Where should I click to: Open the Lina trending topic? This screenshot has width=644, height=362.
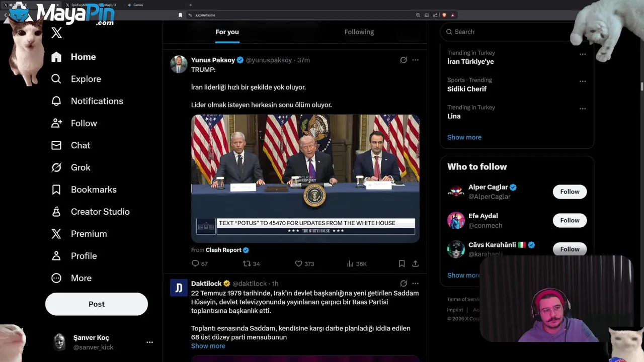(454, 116)
